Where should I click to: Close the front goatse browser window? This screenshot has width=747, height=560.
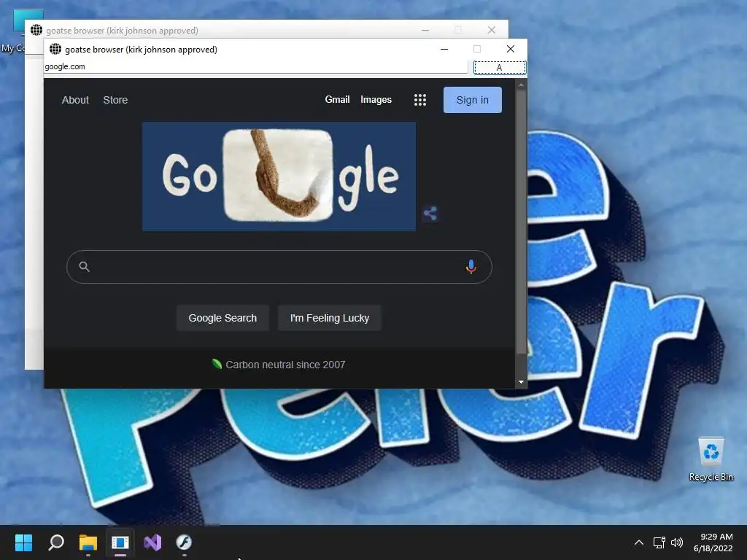(510, 49)
